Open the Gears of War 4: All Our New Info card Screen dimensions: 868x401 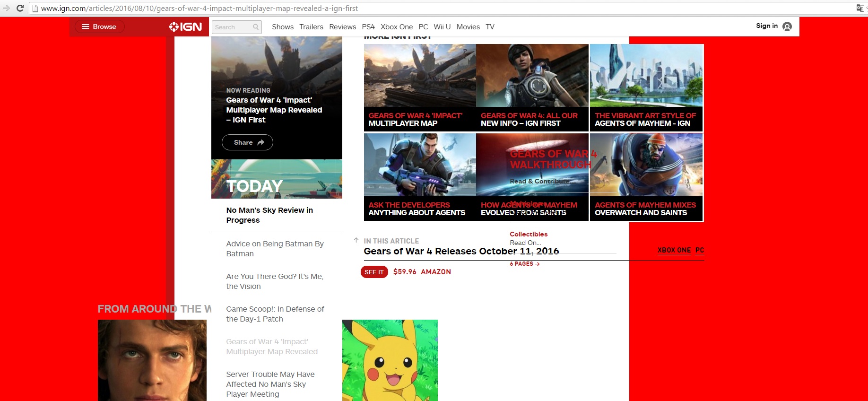[x=532, y=87]
